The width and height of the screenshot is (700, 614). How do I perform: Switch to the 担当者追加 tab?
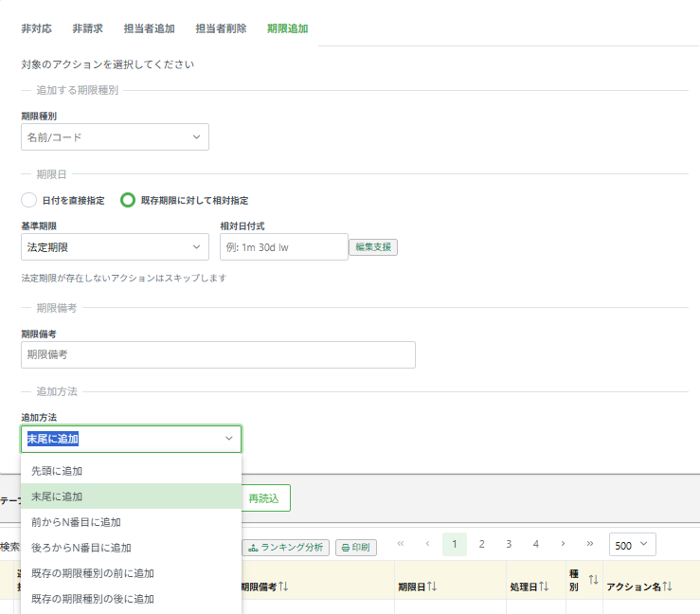point(149,28)
